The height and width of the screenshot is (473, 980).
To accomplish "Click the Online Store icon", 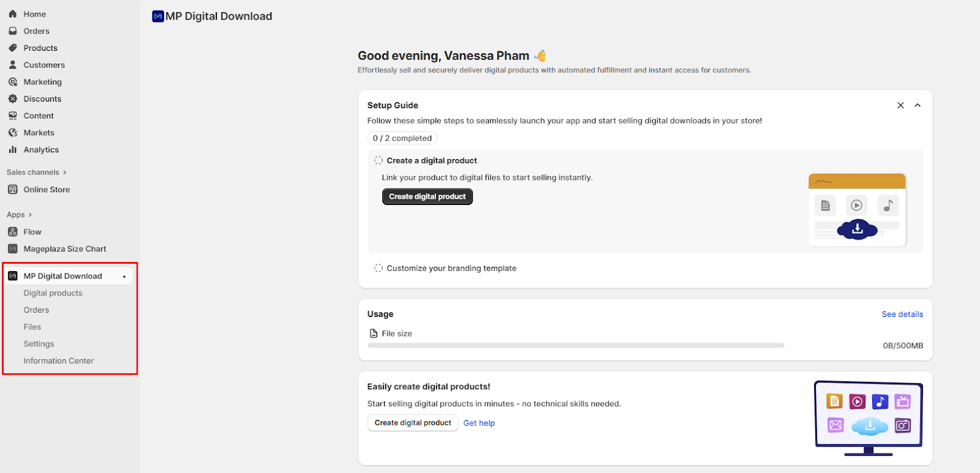I will tap(13, 190).
